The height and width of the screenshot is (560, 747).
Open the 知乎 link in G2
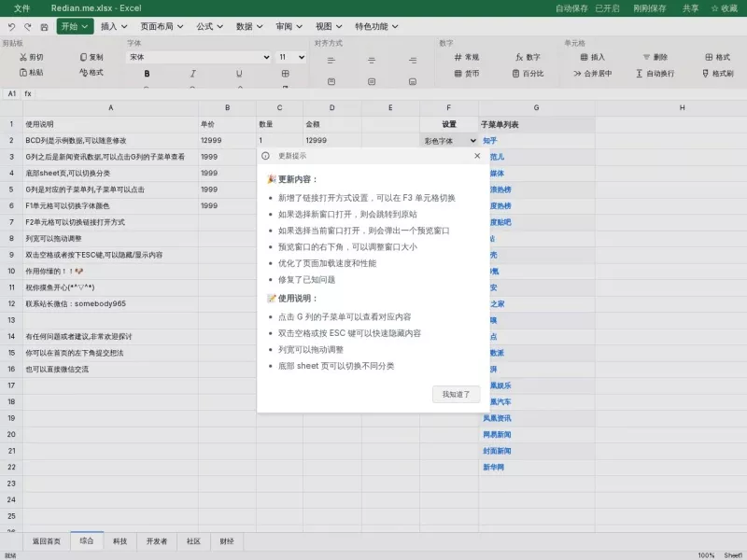(x=489, y=141)
